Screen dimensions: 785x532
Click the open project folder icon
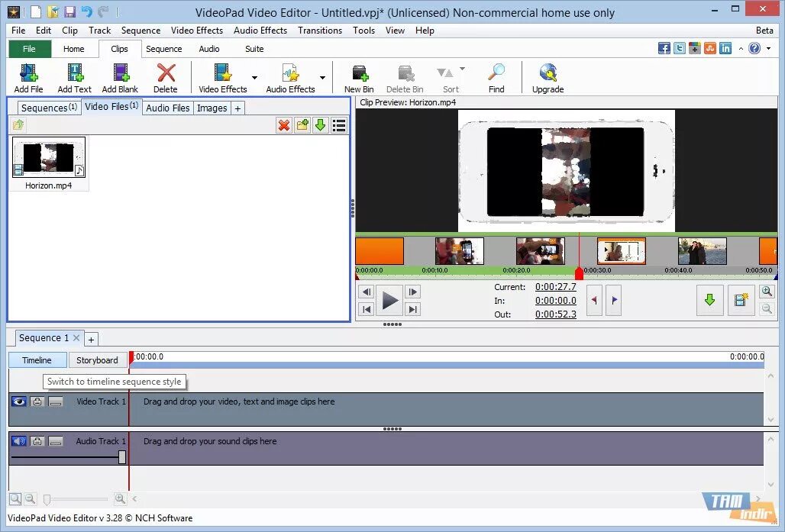53,12
